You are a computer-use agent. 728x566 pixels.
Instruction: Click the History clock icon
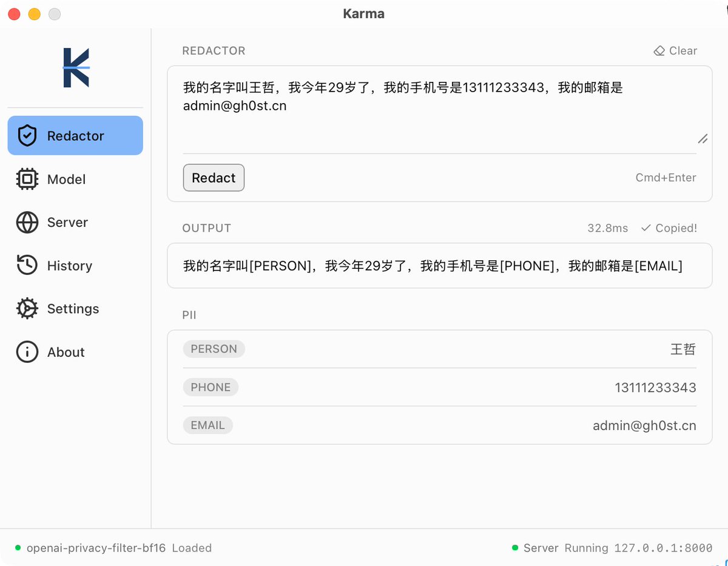coord(27,265)
